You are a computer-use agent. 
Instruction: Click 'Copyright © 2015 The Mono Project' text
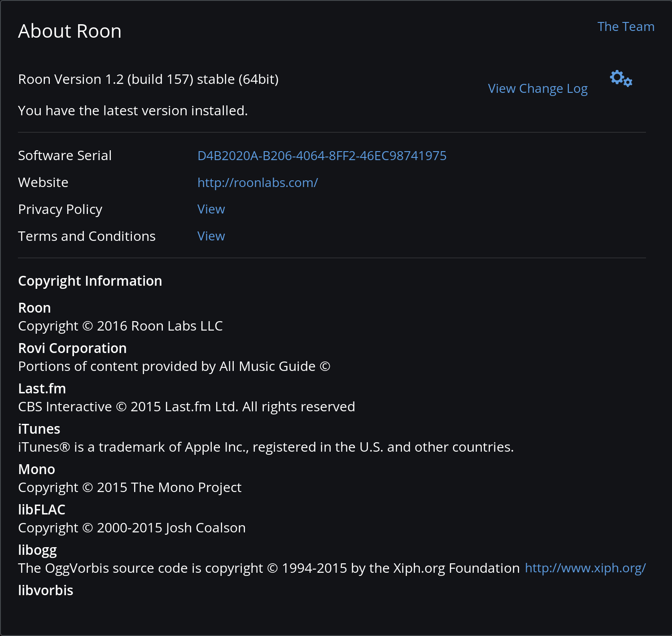pyautogui.click(x=130, y=488)
